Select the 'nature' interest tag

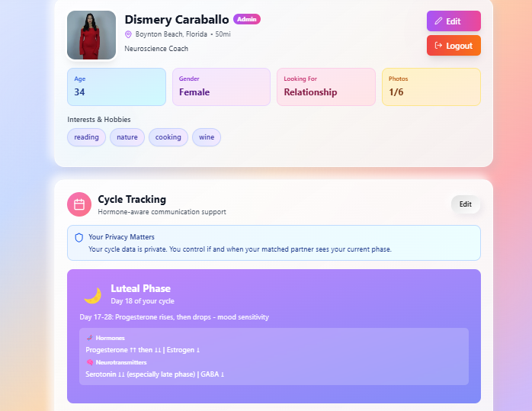(x=127, y=137)
